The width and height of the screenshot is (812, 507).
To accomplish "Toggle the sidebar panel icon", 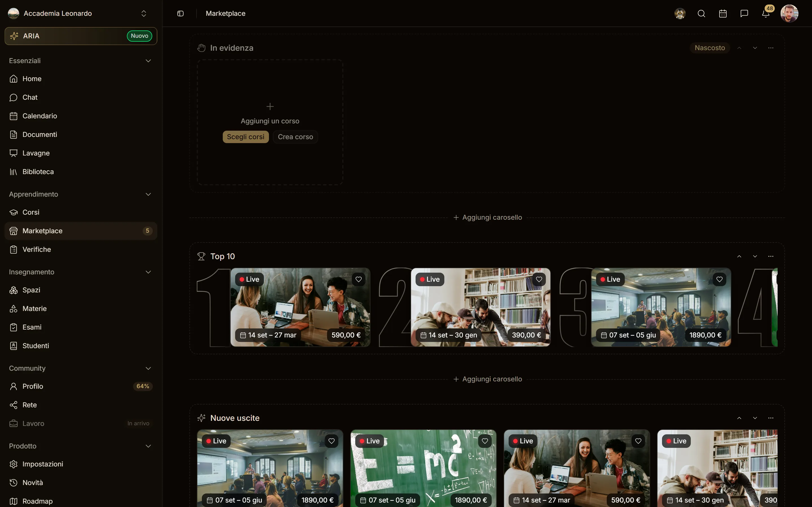I will tap(180, 14).
